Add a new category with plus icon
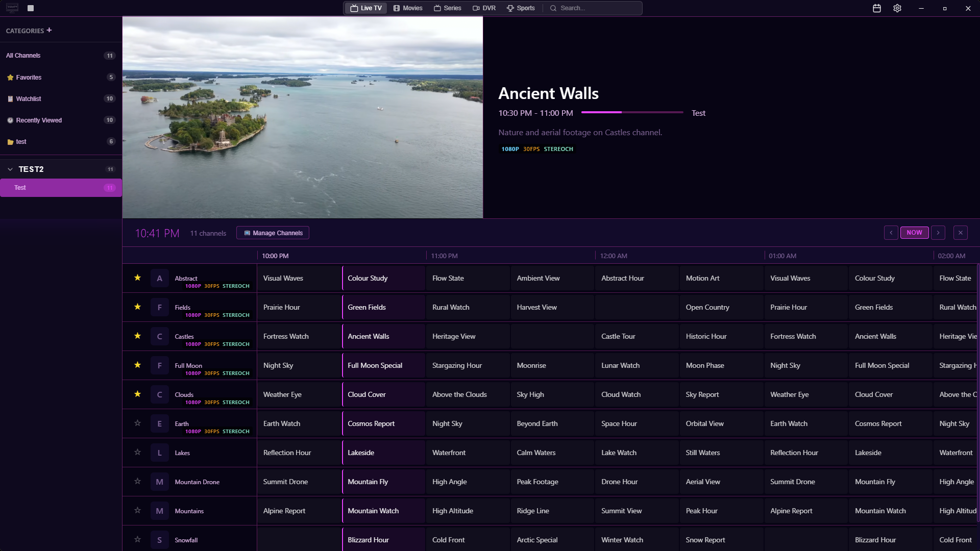 49,30
